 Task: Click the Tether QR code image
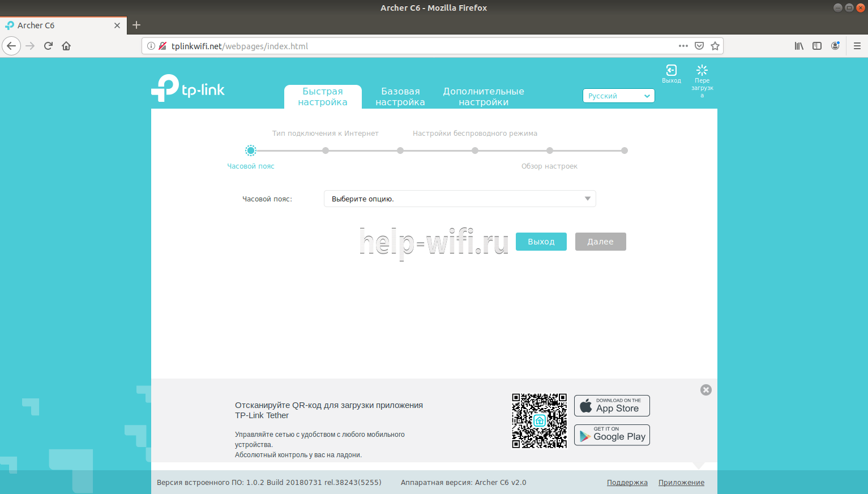[540, 420]
